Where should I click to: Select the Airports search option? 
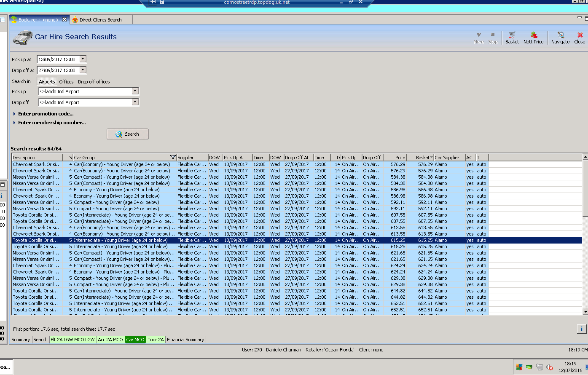coord(47,82)
